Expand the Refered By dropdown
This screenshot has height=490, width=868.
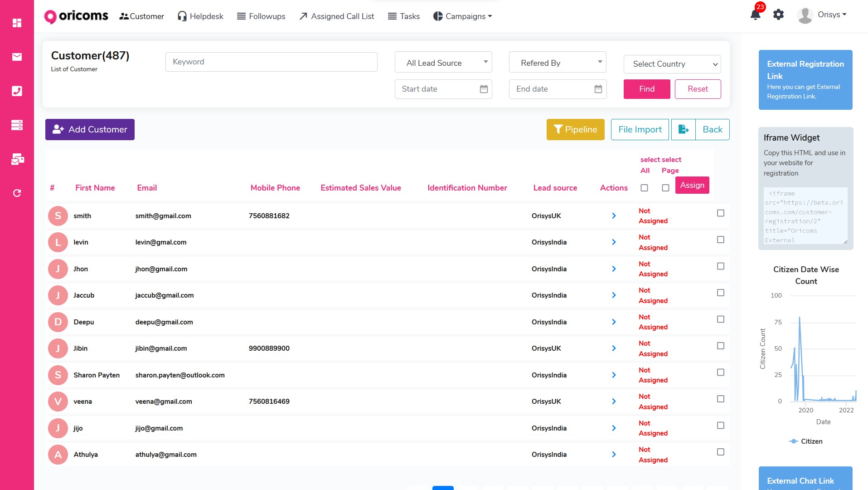[x=557, y=63]
